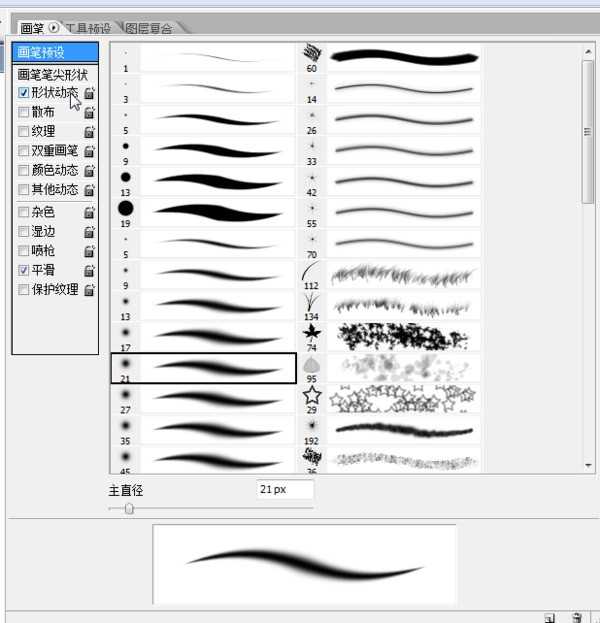Click the new brush icon at panel bottom
Screen dimensions: 600x623
coord(550,616)
